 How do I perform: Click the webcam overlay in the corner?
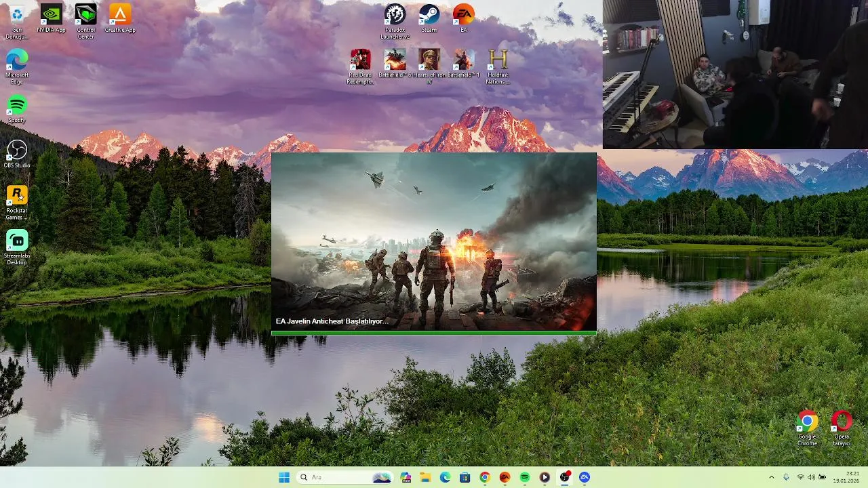(735, 74)
